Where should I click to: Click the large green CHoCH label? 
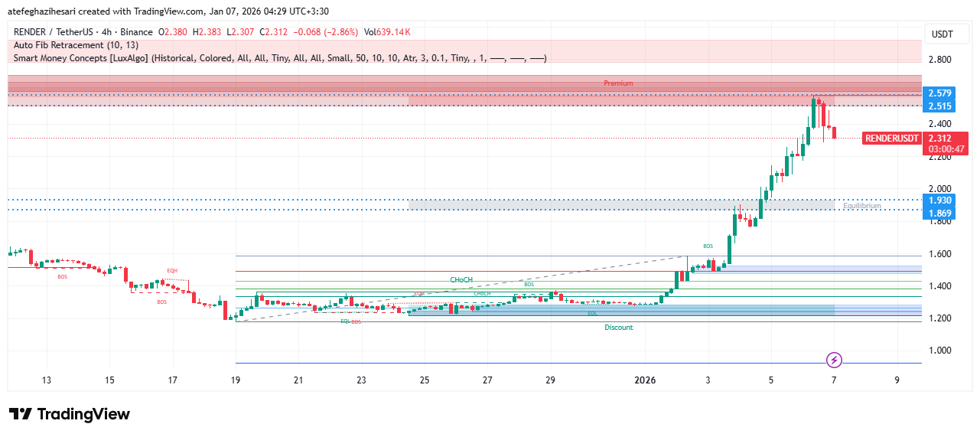pyautogui.click(x=461, y=280)
